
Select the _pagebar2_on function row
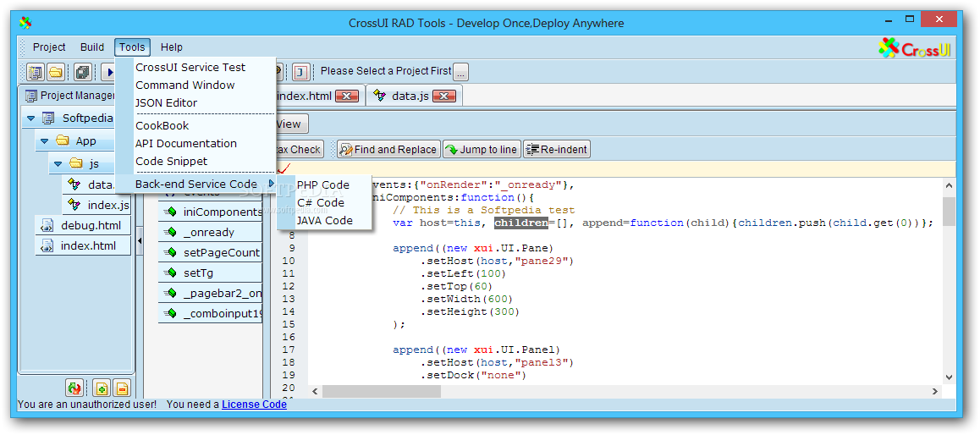[211, 293]
